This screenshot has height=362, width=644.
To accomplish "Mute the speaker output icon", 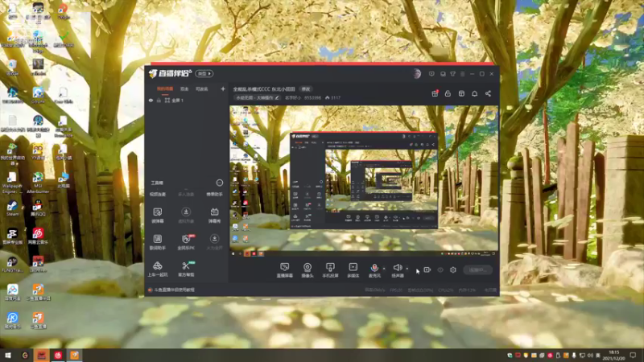I will point(397,267).
